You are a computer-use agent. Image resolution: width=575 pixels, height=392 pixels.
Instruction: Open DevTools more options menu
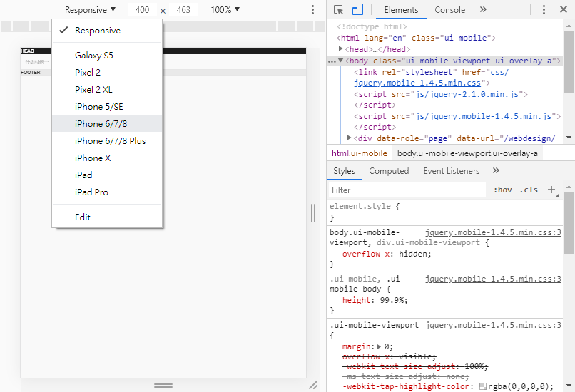[x=544, y=10]
